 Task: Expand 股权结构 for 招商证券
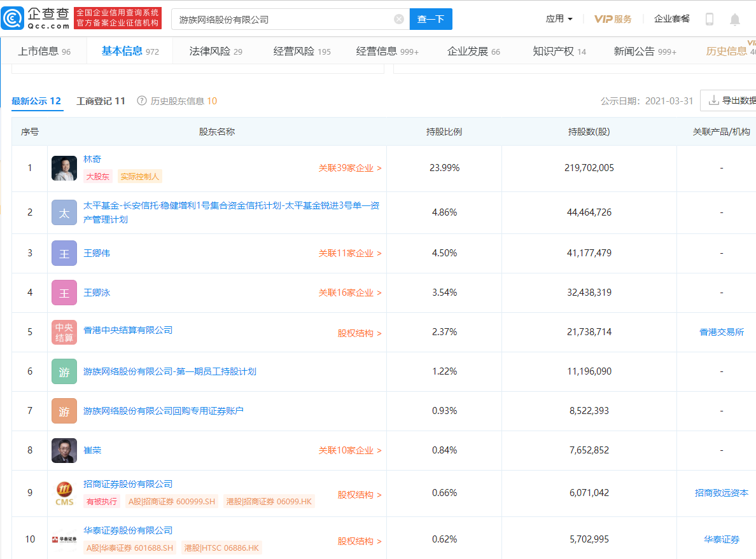pos(360,495)
